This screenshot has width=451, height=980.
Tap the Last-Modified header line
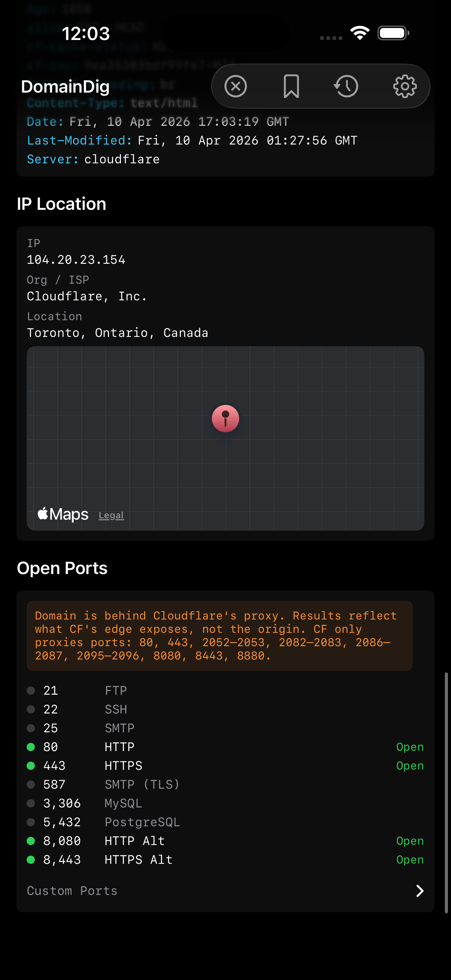point(192,140)
